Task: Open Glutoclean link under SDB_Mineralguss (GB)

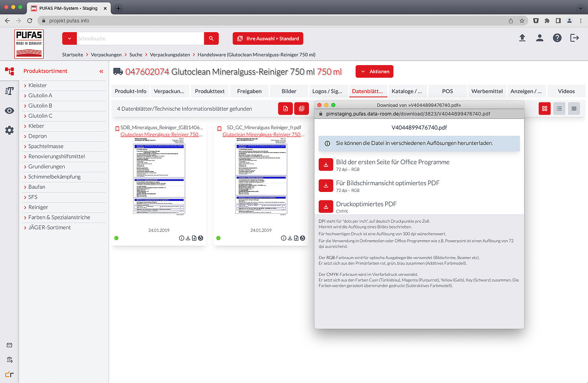Action: [x=161, y=135]
